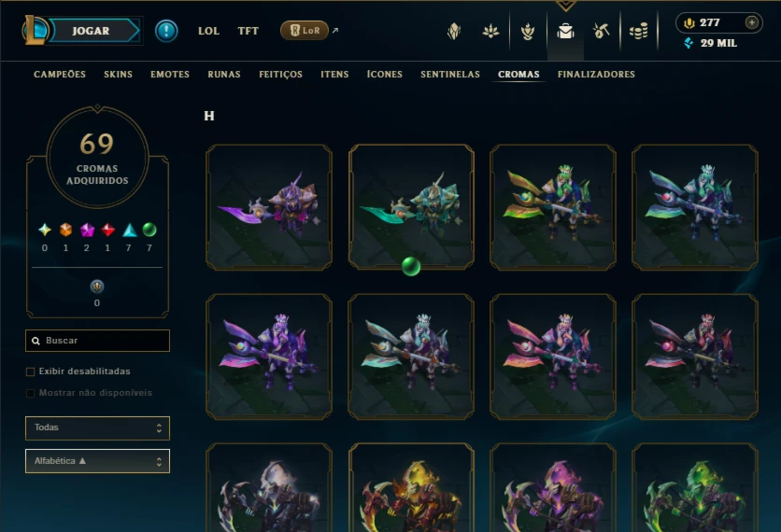Open the Profile helmet icon in top bar
The height and width of the screenshot is (532, 781).
coord(454,32)
